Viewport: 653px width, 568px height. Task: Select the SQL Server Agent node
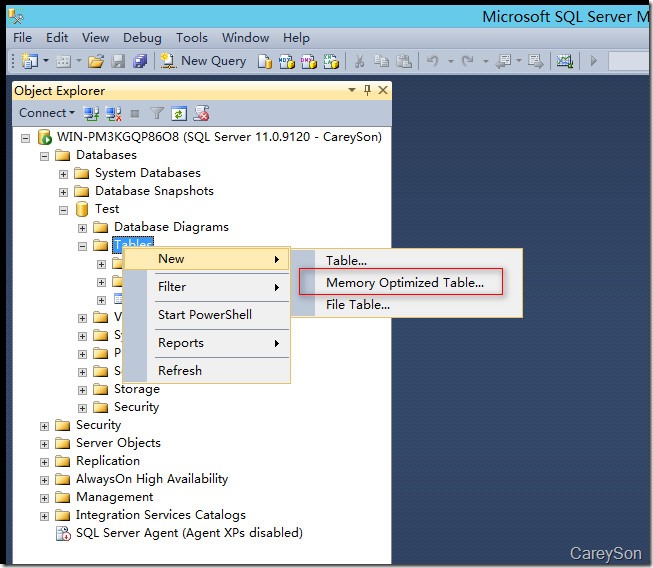click(188, 533)
